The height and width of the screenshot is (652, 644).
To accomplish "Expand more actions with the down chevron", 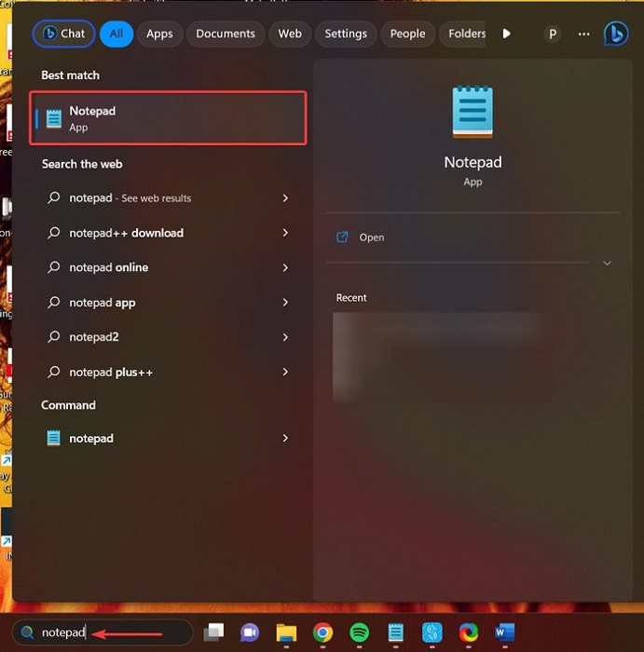I will (x=607, y=263).
